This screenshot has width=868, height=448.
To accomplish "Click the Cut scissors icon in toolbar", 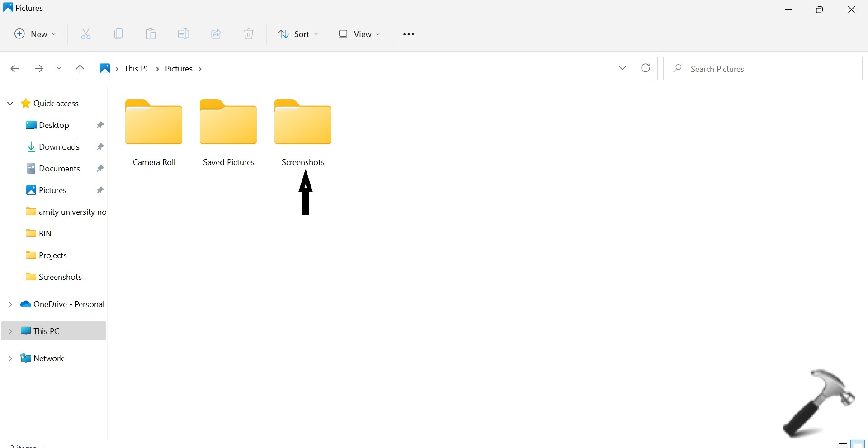I will (86, 34).
